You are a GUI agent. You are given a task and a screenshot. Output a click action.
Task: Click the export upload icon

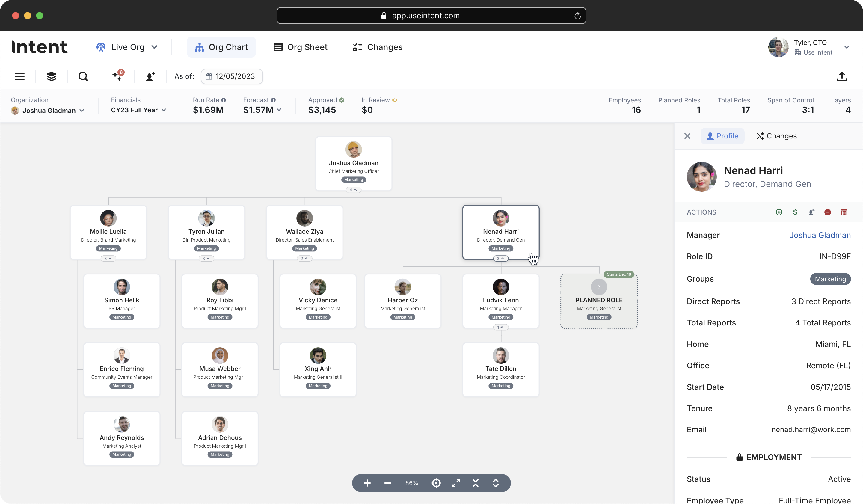point(841,76)
